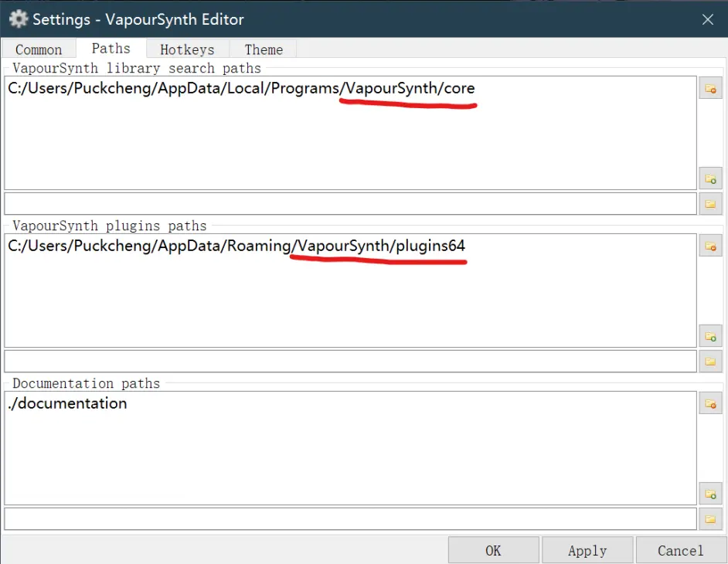Apply the current settings
This screenshot has width=728, height=564.
tap(587, 551)
